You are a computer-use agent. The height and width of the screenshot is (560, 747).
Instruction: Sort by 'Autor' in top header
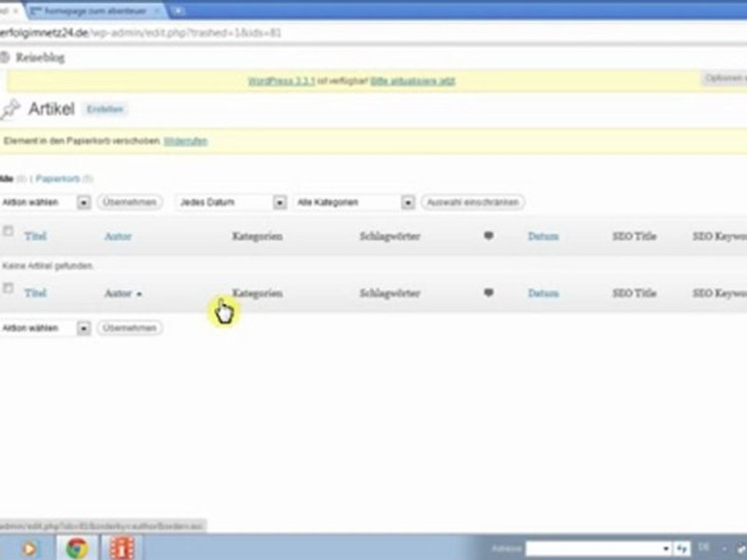117,236
